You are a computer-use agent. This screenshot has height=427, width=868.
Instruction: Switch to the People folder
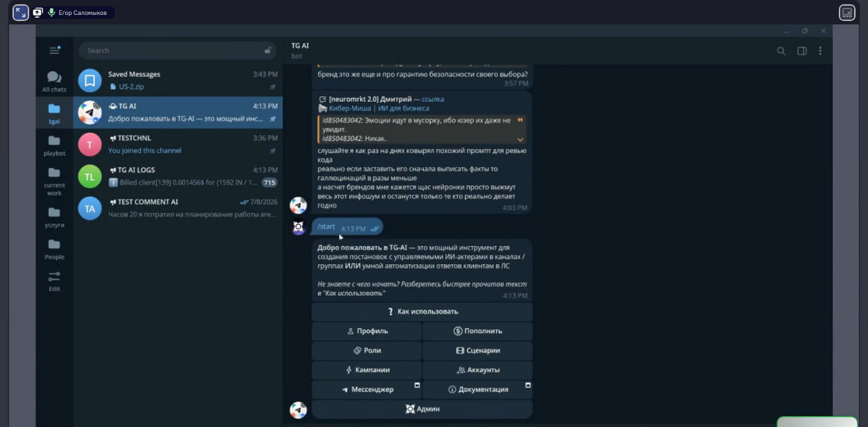click(54, 249)
